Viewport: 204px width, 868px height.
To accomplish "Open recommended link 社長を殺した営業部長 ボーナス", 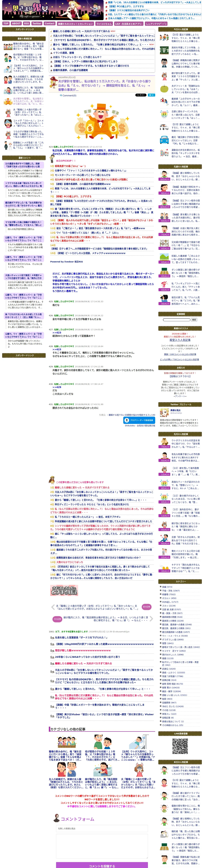I will [81, 638].
